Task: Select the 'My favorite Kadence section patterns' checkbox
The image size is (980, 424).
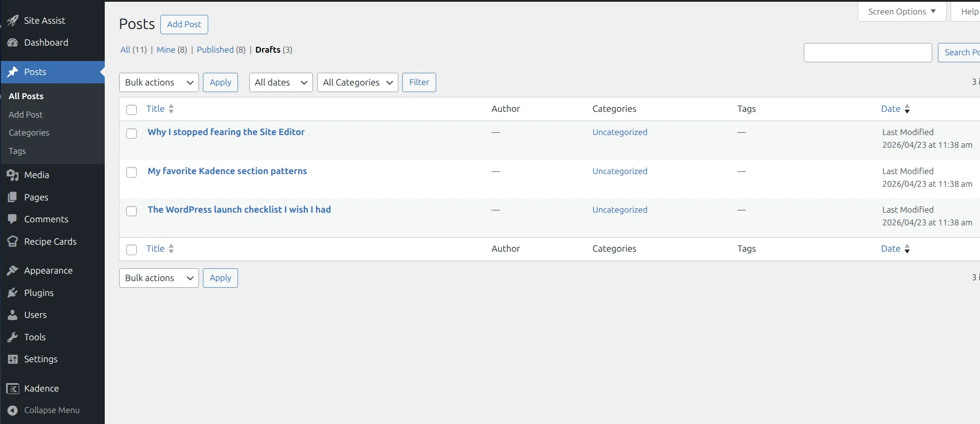Action: 131,172
